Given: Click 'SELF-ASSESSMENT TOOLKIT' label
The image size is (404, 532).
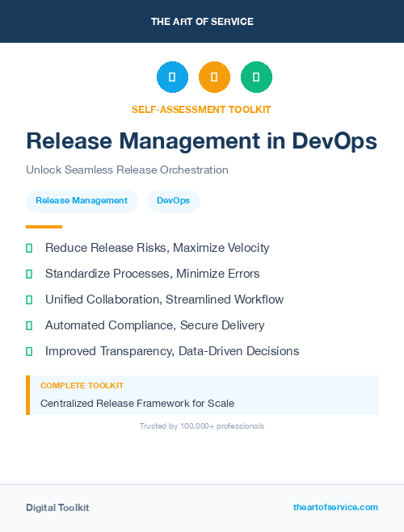Looking at the screenshot, I should pos(201,110).
